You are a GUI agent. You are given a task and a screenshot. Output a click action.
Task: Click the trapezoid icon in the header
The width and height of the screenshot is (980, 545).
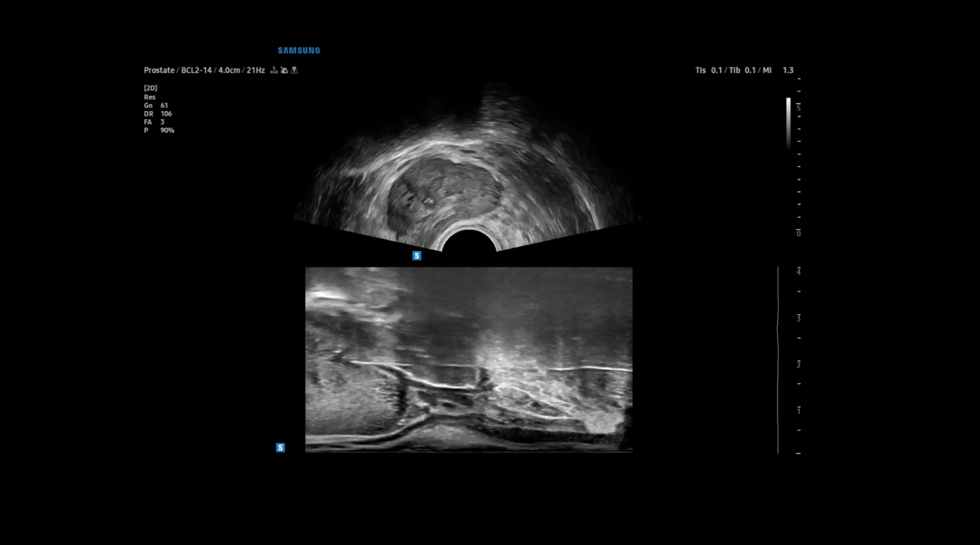point(294,70)
